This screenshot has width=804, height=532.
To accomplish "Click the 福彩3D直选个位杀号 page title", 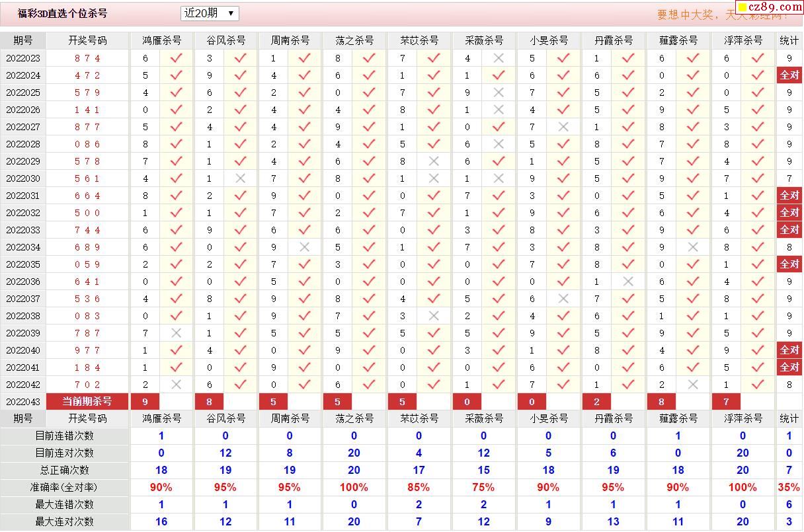I will click(63, 13).
